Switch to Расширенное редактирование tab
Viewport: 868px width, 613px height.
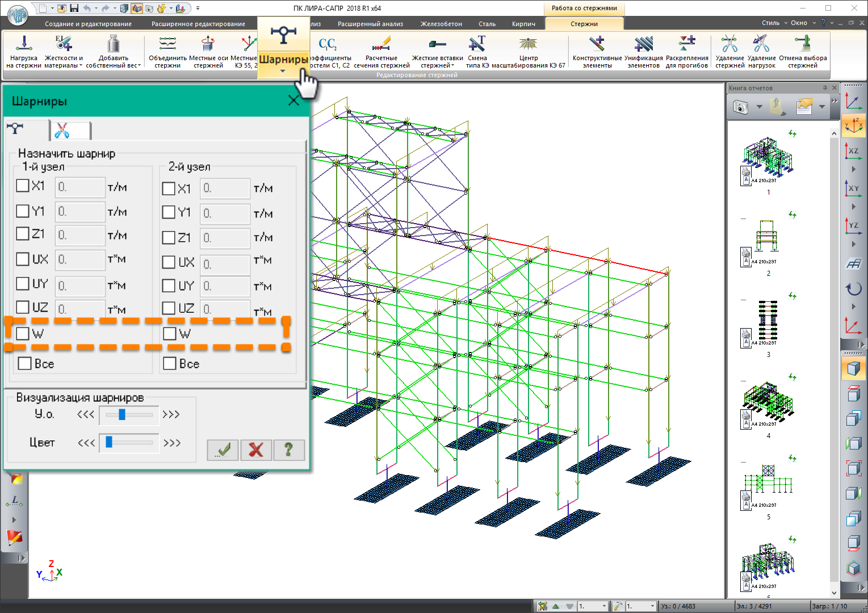(198, 24)
